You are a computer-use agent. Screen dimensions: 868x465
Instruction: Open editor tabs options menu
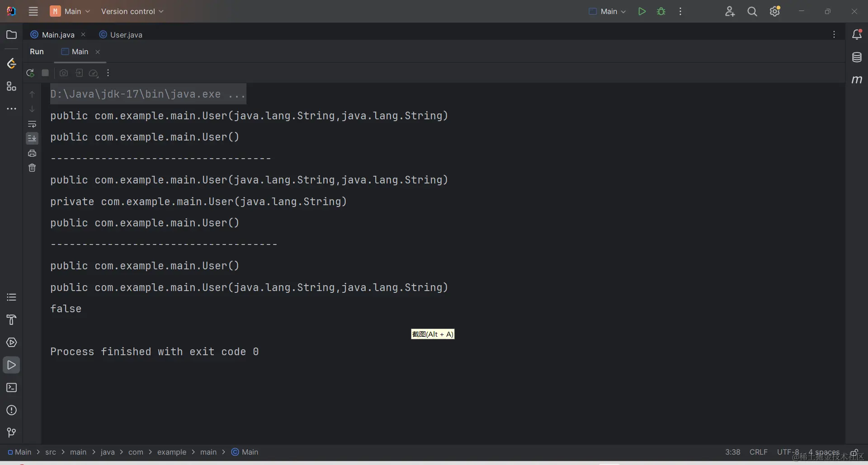click(x=834, y=34)
